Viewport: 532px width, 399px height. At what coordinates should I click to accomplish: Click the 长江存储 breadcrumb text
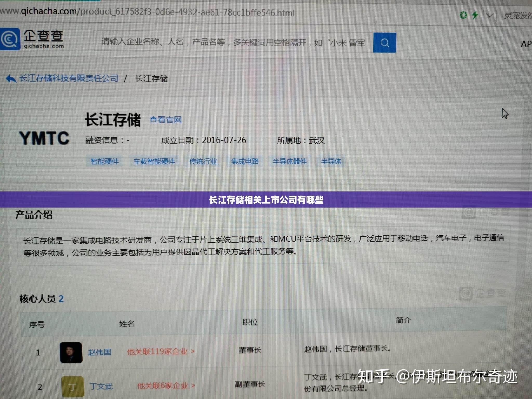tap(151, 78)
